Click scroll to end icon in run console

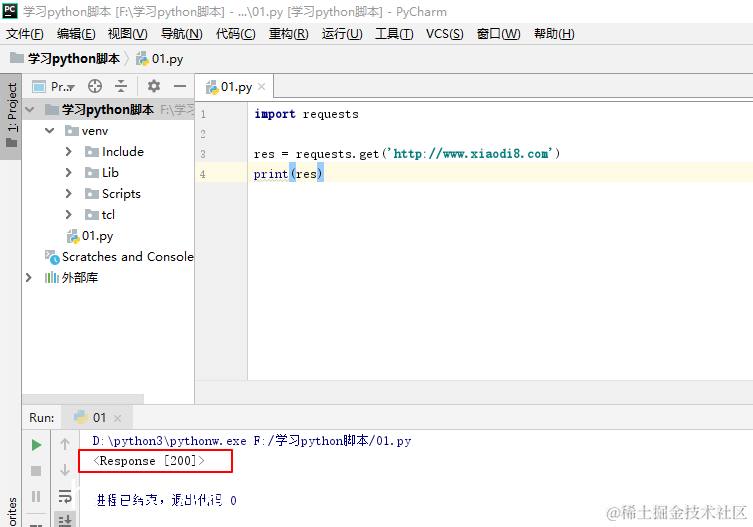coord(65,520)
